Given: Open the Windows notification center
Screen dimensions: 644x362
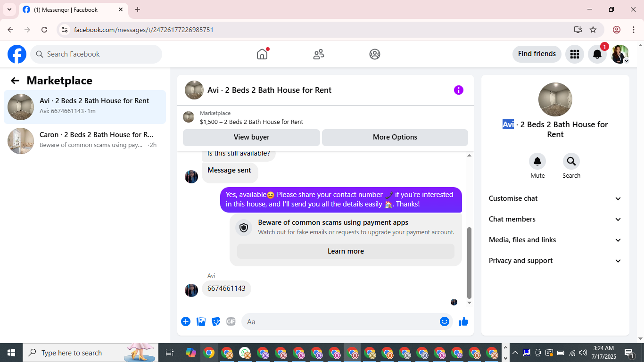Looking at the screenshot, I should [629, 353].
